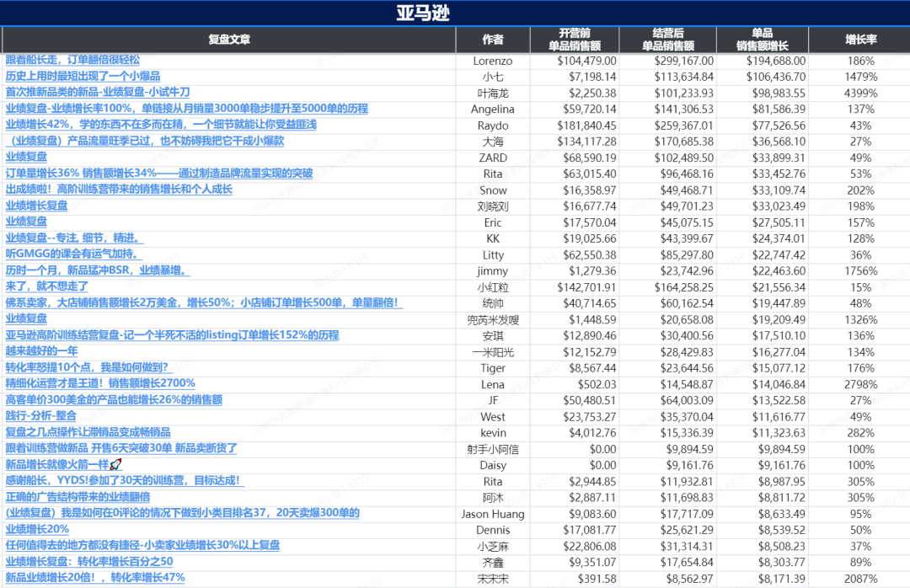Open Angelina's 业绩增长率100% article link
The width and height of the screenshot is (910, 588).
click(187, 109)
